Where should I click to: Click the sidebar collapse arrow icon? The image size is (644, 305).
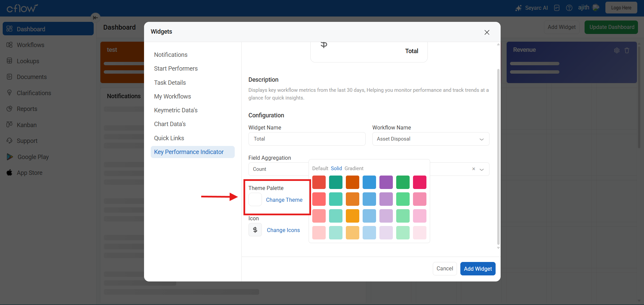[95, 17]
